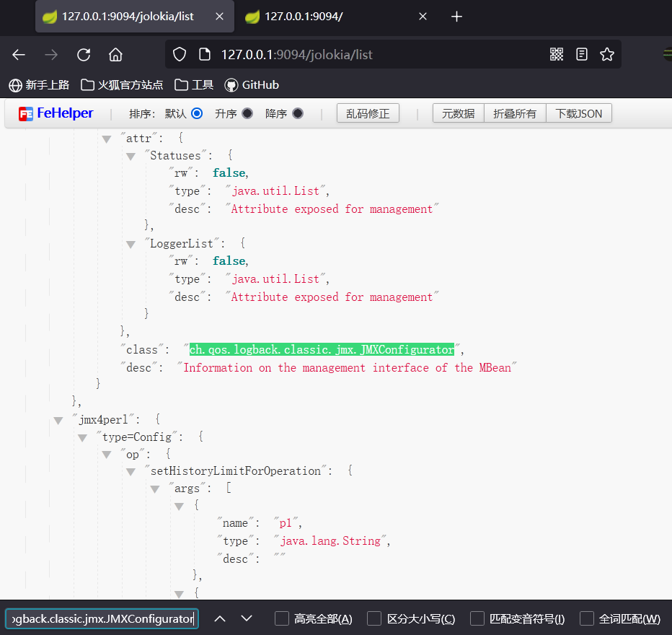The width and height of the screenshot is (672, 635).
Task: Click the forward navigation arrow
Action: coord(51,54)
